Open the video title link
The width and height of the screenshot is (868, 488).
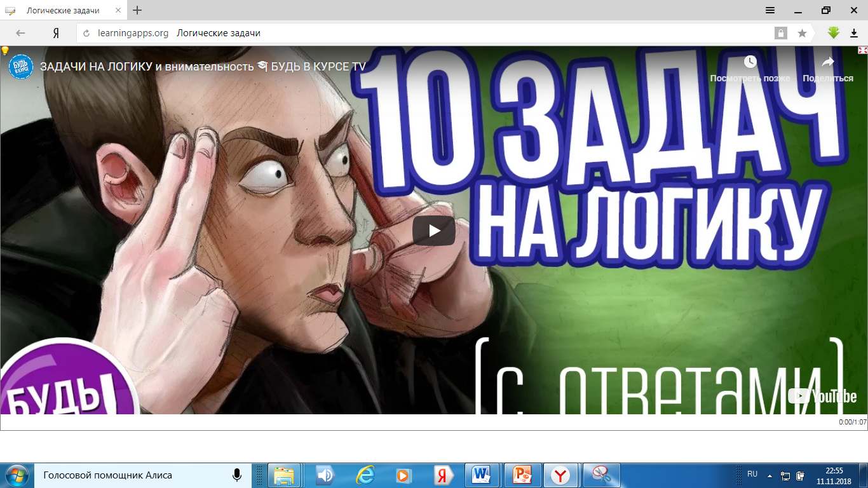(x=203, y=67)
